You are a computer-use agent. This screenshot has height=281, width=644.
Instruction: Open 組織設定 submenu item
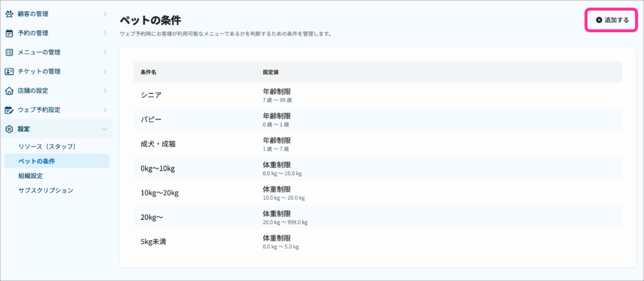[30, 176]
